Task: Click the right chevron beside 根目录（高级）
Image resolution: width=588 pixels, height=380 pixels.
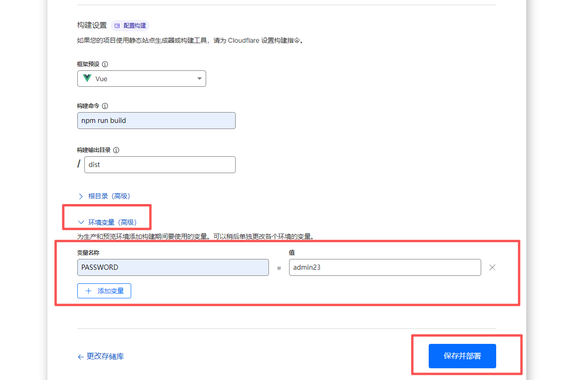Action: pyautogui.click(x=81, y=197)
